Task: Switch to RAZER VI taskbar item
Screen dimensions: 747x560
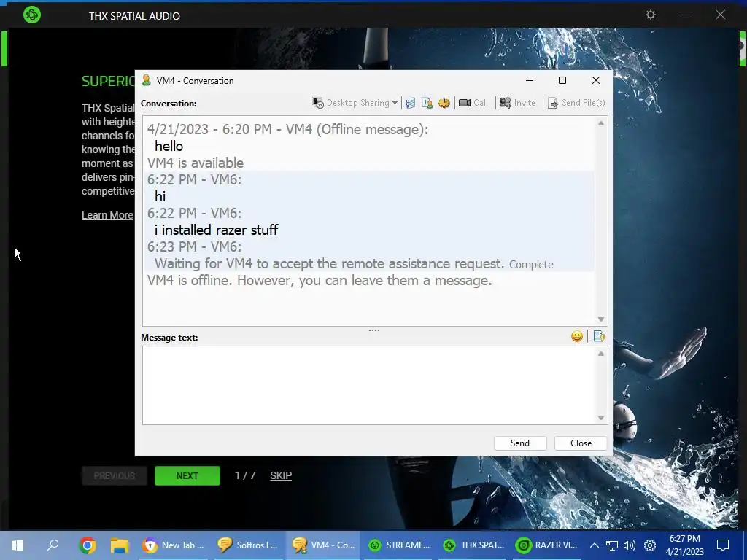Action: 549,545
